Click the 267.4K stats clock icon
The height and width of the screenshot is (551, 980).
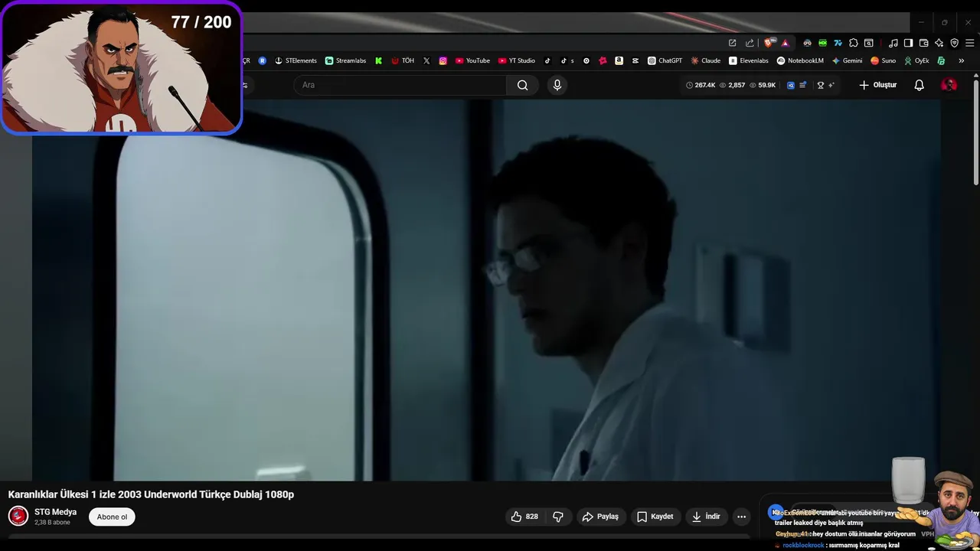[689, 85]
